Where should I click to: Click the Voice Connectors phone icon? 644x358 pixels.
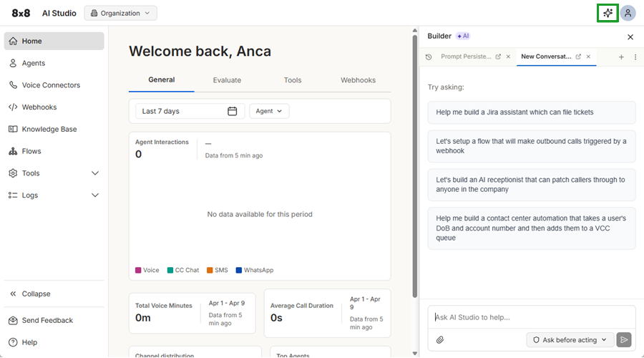13,85
